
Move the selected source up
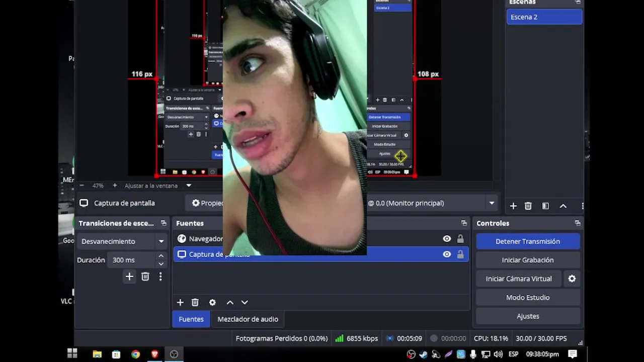click(230, 302)
